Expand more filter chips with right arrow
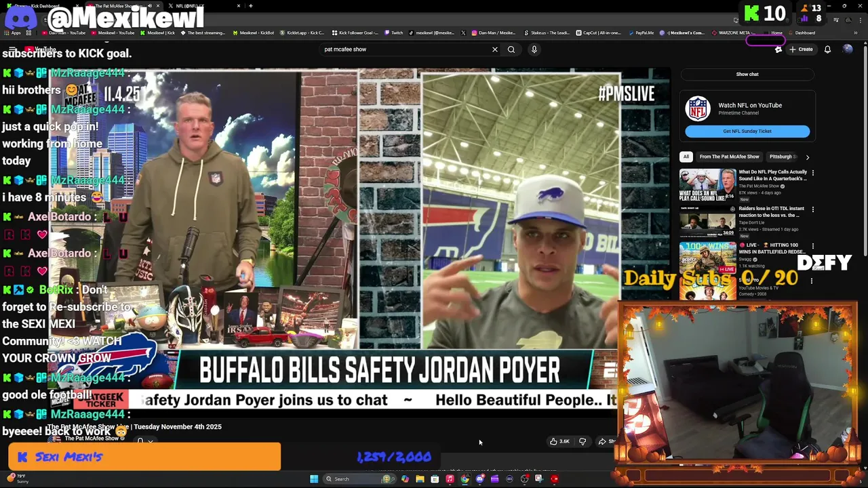 (x=807, y=157)
